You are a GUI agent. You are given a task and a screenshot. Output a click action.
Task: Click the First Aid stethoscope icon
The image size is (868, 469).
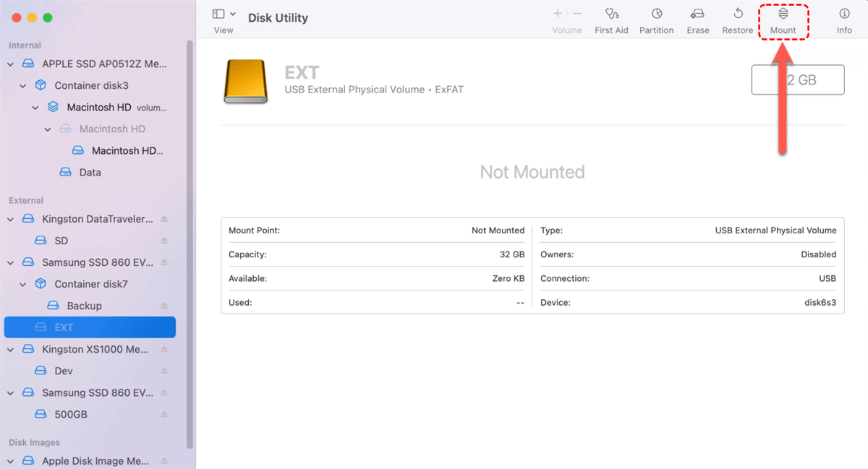coord(611,14)
